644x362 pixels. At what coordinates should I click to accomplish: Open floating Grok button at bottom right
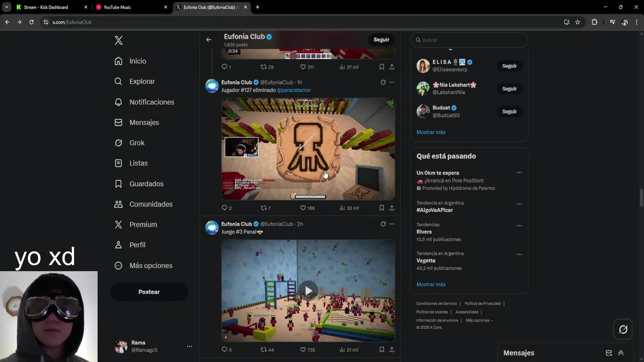pos(623,329)
